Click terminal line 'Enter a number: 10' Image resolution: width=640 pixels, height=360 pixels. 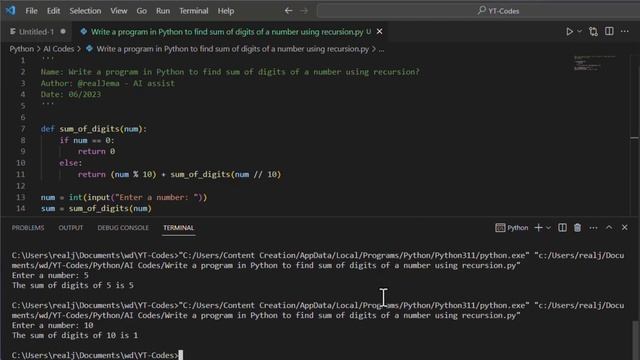52,325
